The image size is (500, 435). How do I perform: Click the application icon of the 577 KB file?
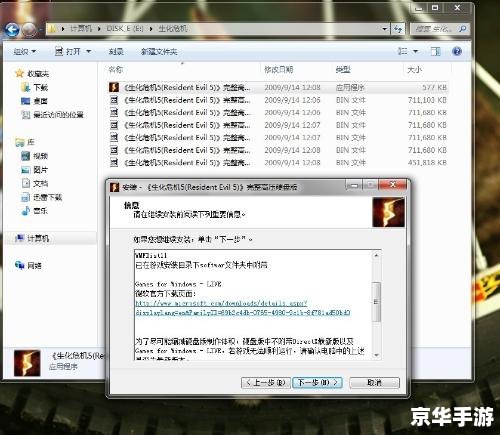114,87
